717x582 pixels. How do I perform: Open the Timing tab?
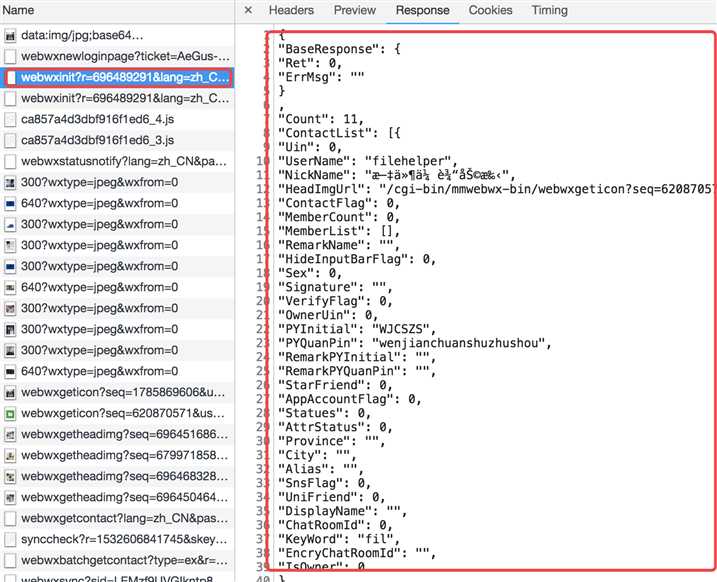(550, 10)
